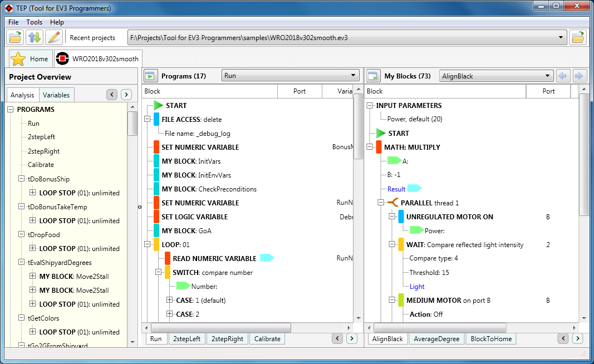Click the open project folder icon
594x364 pixels.
(15, 38)
